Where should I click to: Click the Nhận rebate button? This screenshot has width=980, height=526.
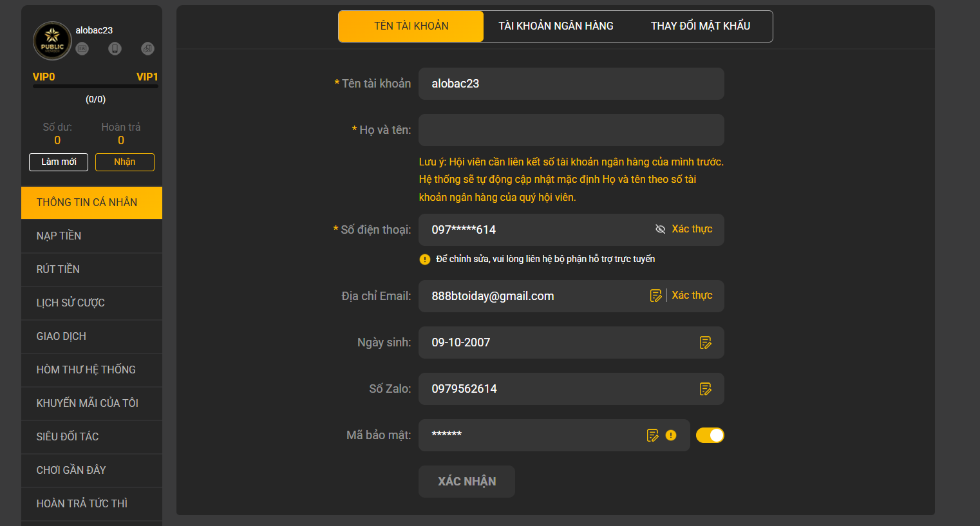(124, 162)
